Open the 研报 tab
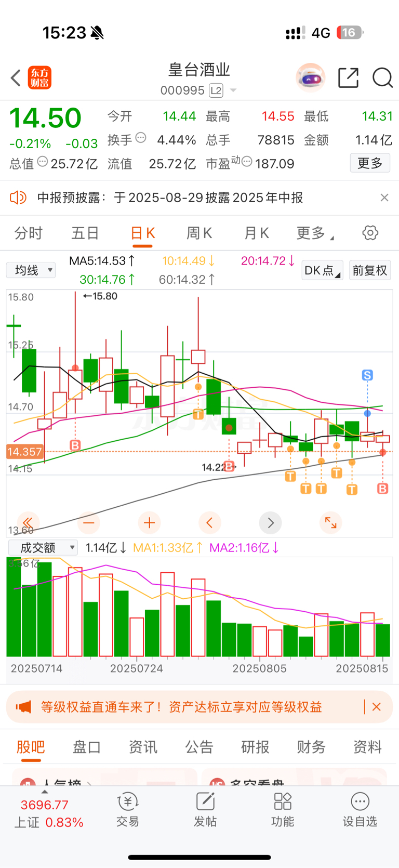The width and height of the screenshot is (399, 868). [255, 747]
